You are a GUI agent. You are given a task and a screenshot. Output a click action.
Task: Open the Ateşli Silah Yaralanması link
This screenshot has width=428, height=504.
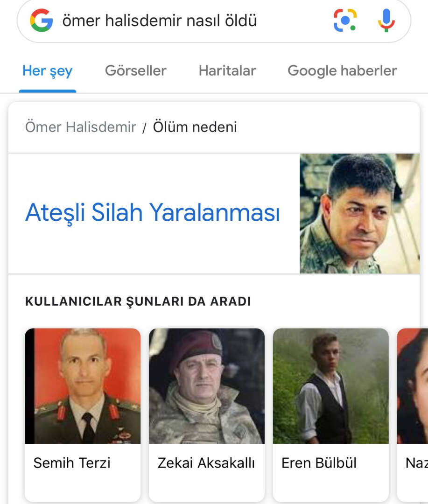click(153, 213)
